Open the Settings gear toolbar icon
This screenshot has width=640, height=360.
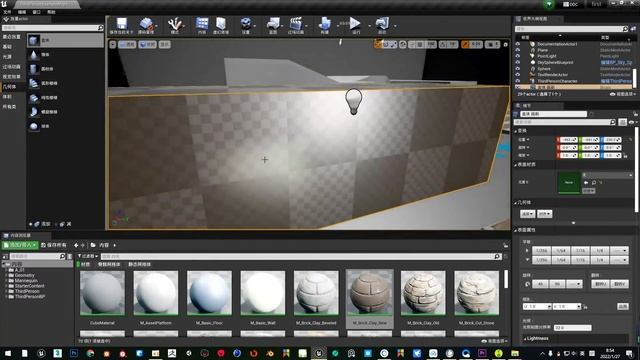point(246,24)
